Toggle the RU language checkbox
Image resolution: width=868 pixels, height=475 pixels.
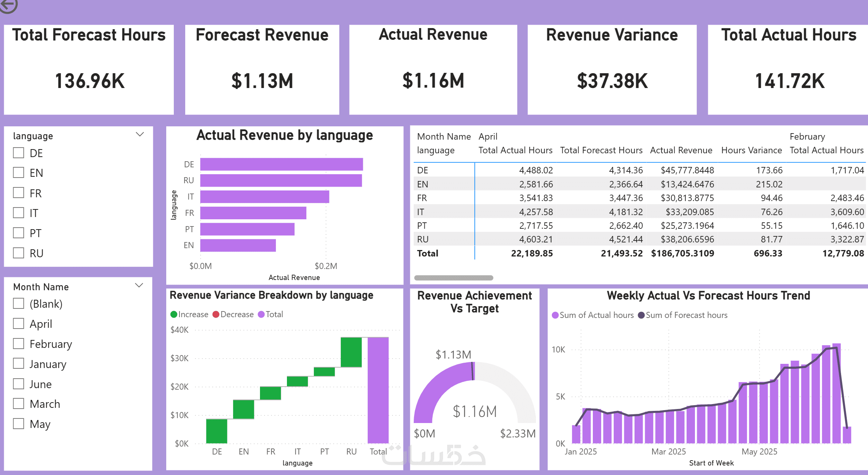pos(19,253)
